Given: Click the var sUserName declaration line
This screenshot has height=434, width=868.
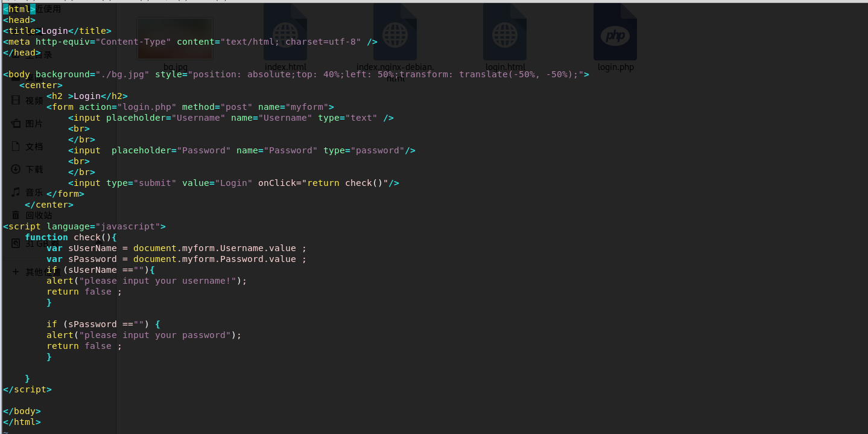Looking at the screenshot, I should coord(177,248).
